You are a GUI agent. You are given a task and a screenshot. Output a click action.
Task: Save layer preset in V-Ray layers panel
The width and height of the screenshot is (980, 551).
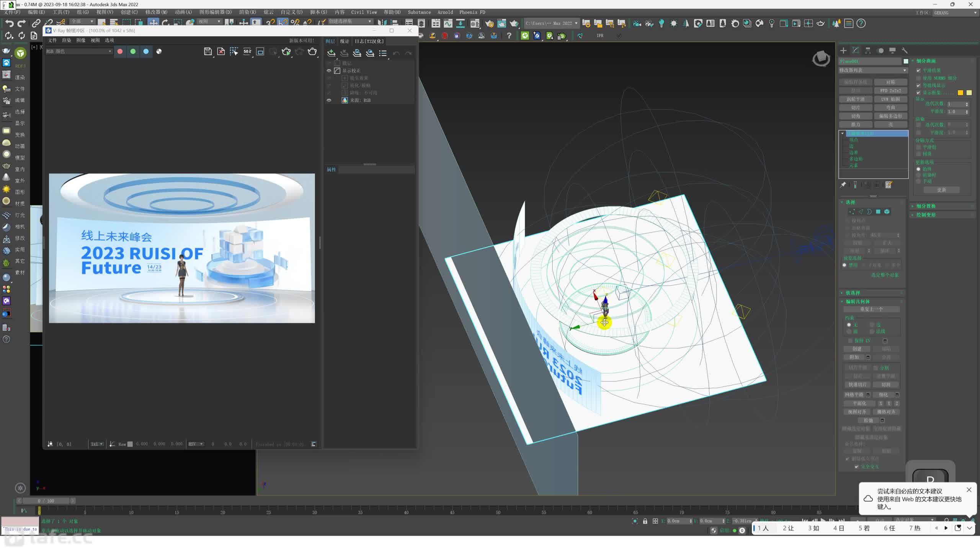point(357,53)
